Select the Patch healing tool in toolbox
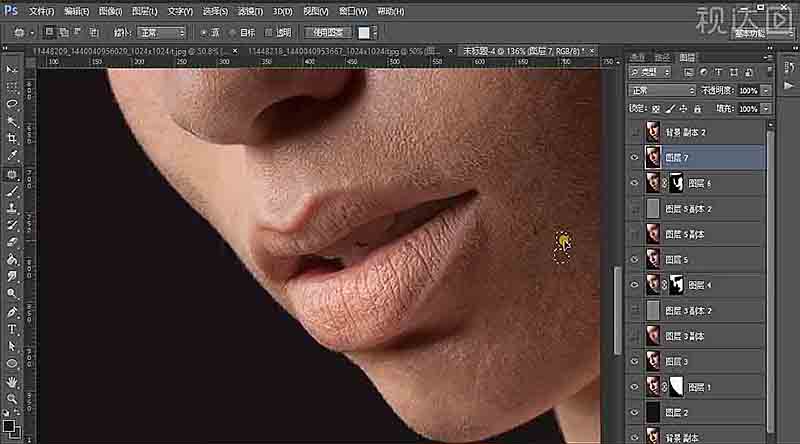The width and height of the screenshot is (800, 444). (x=12, y=174)
